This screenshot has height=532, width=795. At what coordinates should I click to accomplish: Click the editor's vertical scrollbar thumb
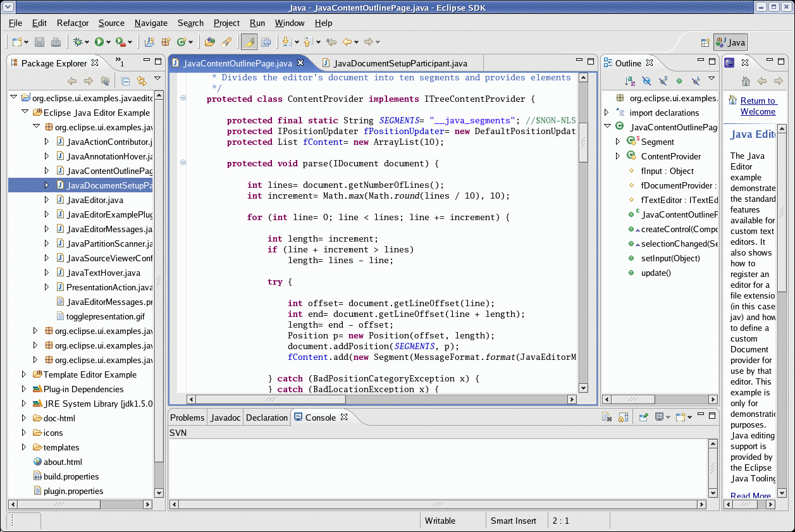[583, 142]
